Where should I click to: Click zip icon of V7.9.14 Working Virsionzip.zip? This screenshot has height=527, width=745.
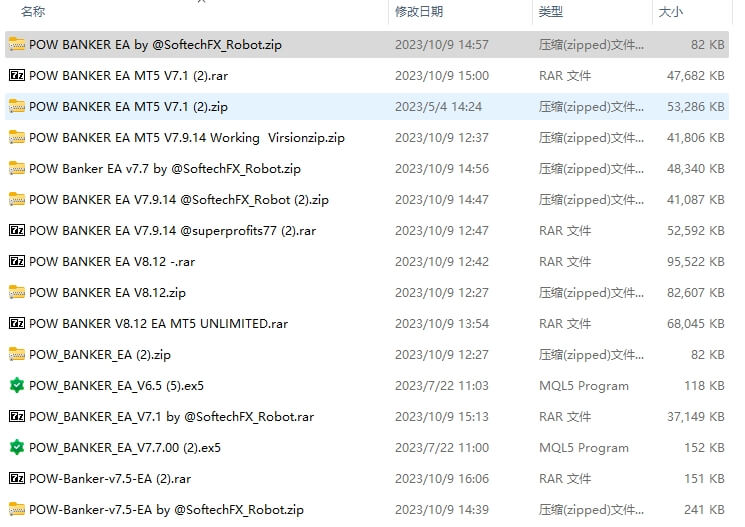coord(17,137)
